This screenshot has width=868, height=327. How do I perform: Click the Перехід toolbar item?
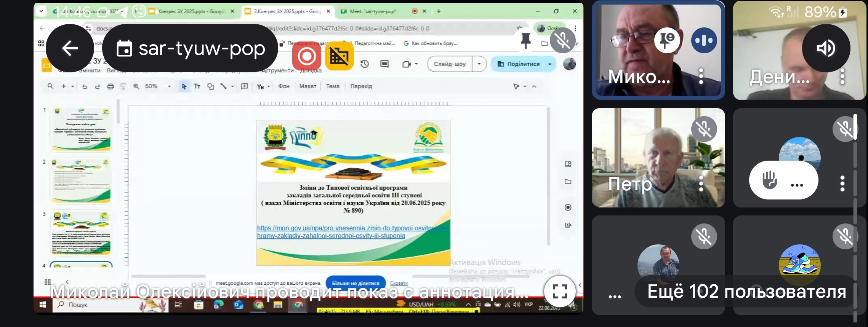[x=361, y=86]
